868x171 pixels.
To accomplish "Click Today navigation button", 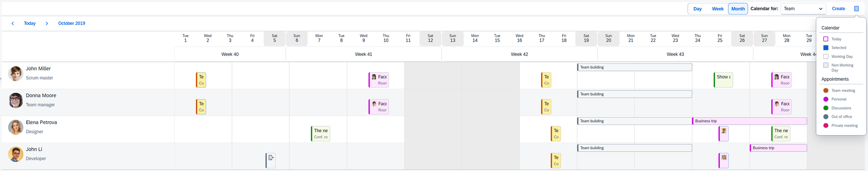I will 30,23.
